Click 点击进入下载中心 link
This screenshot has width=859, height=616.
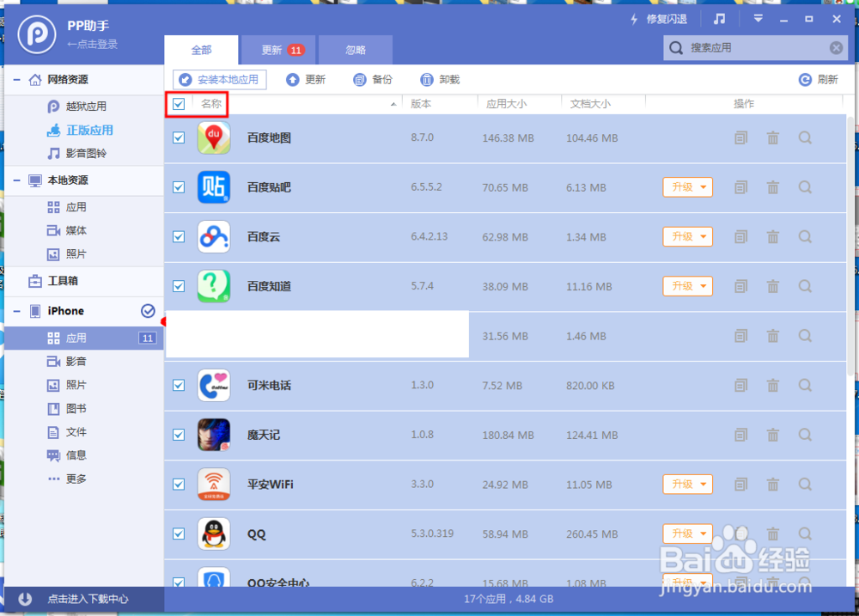tap(88, 599)
